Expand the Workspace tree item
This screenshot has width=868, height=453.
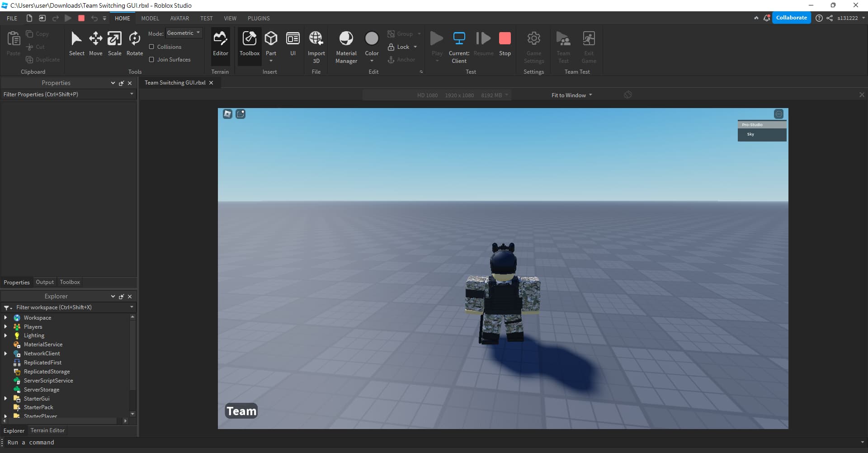click(6, 317)
